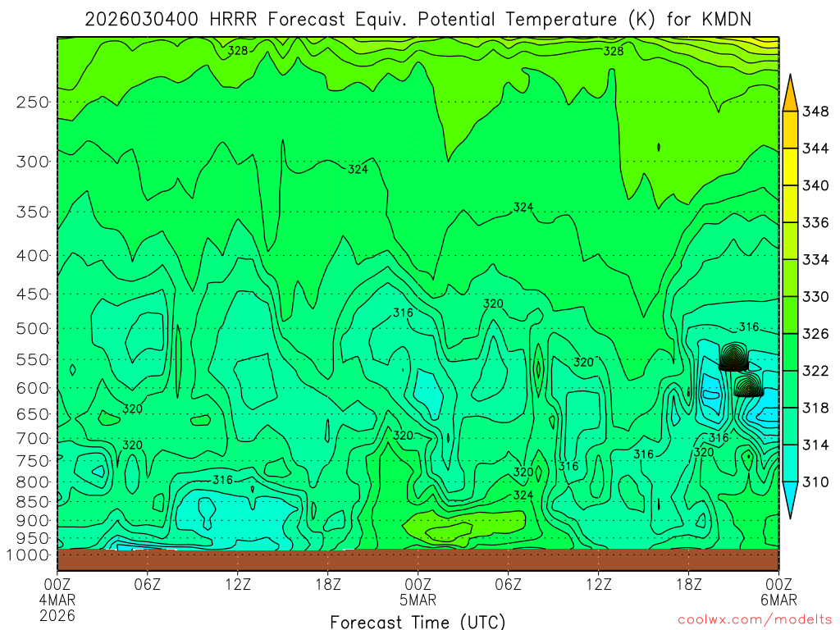This screenshot has width=840, height=630.
Task: Click the 334 colorbar value
Action: coord(815,259)
